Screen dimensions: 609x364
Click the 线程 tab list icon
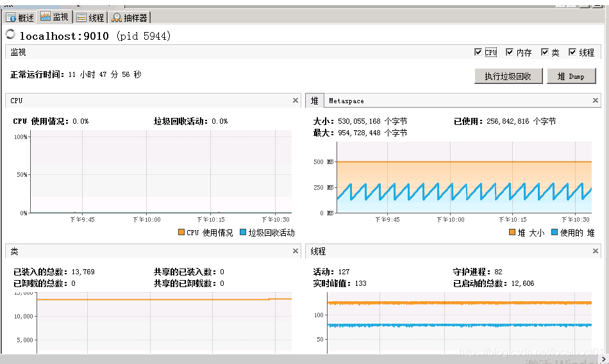click(x=81, y=17)
